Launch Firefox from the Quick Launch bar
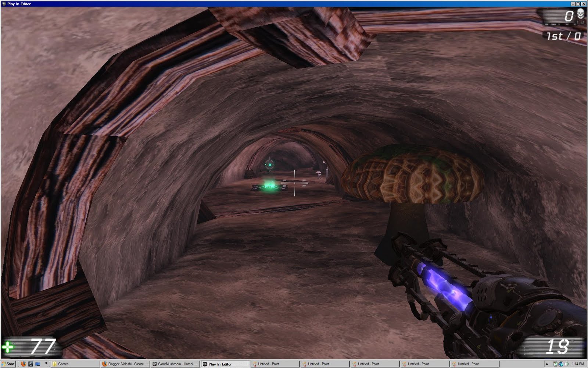Screen dimensions: 588x368 [x=23, y=364]
